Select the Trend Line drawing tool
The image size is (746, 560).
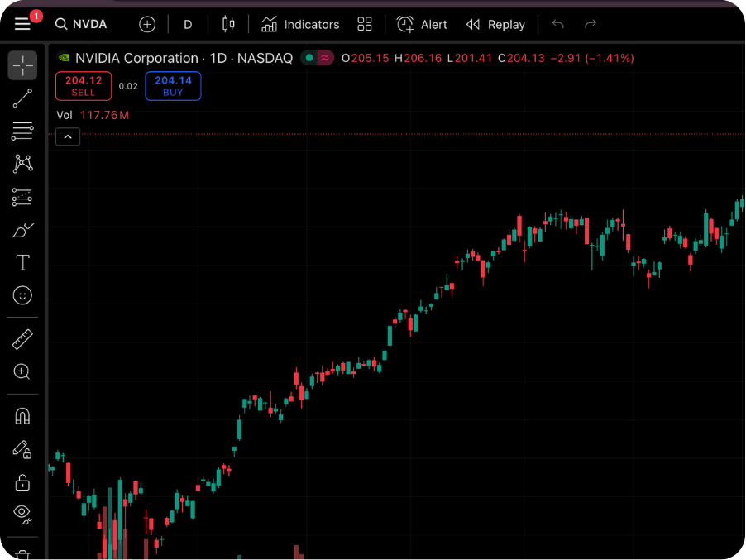coord(22,98)
